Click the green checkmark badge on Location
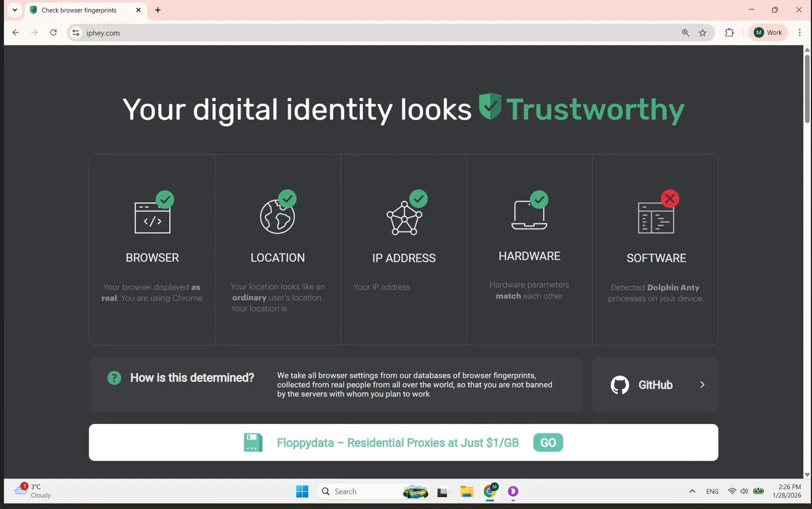Image resolution: width=812 pixels, height=509 pixels. pos(287,199)
